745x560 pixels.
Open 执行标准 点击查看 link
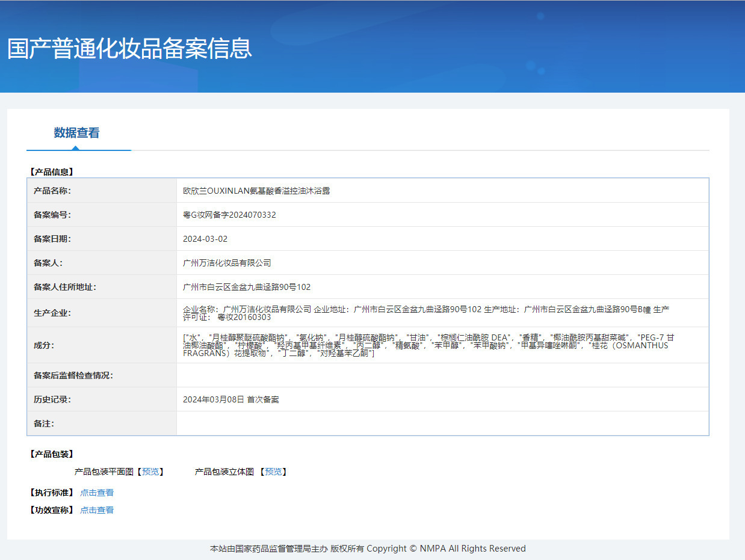97,493
